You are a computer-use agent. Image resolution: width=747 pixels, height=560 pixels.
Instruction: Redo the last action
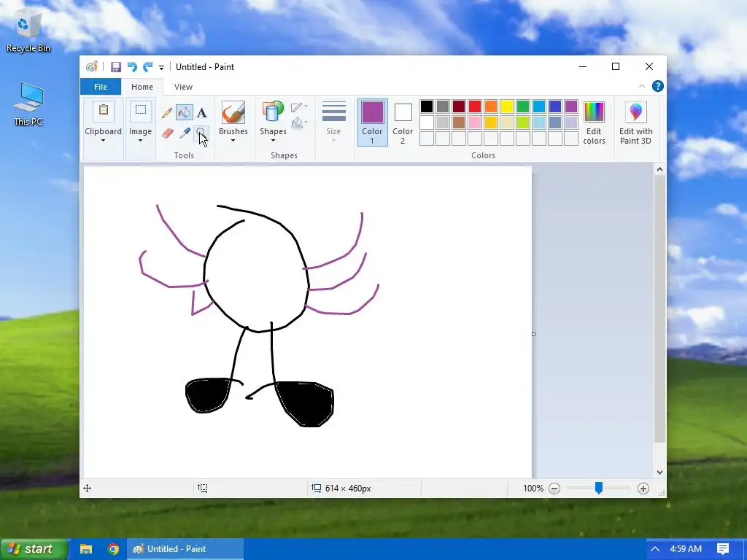[x=147, y=67]
